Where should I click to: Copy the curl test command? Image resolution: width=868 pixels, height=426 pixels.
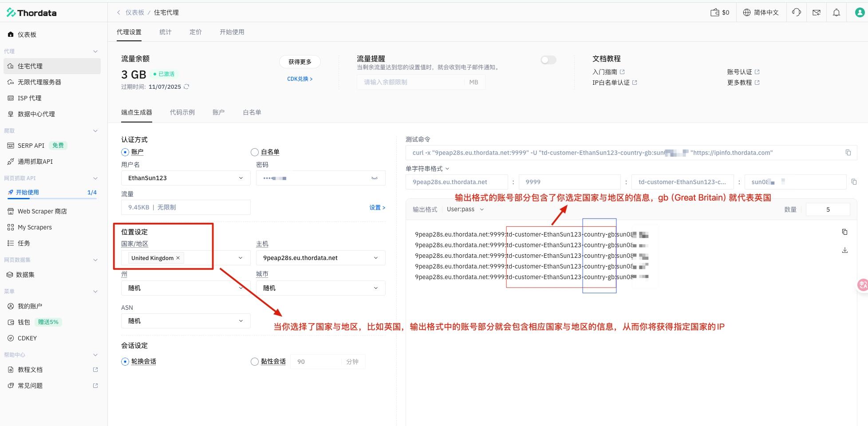848,153
